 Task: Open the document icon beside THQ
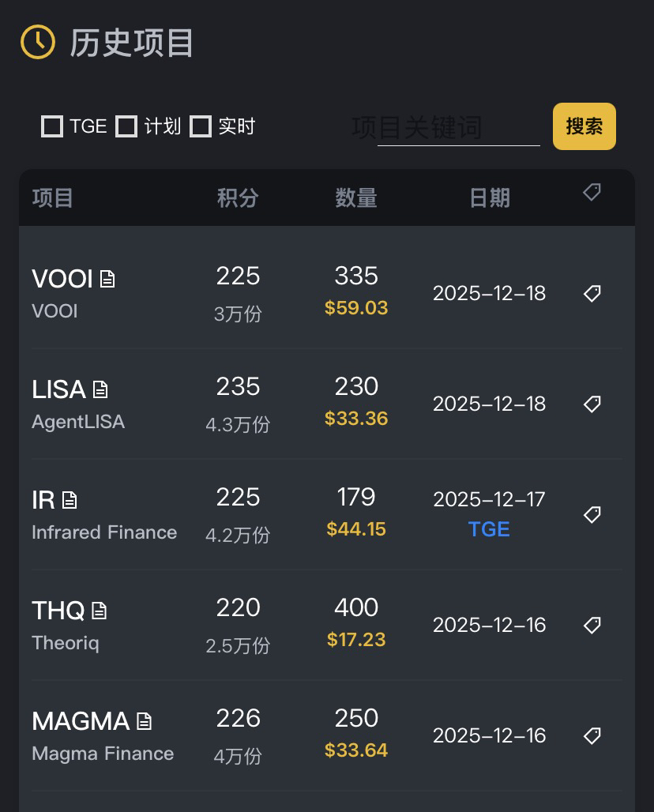[x=99, y=611]
